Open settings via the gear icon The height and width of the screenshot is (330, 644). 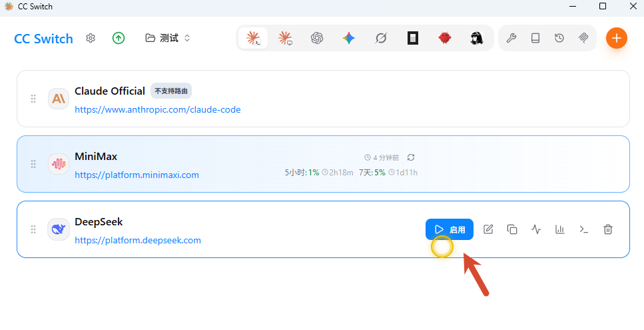pyautogui.click(x=91, y=38)
